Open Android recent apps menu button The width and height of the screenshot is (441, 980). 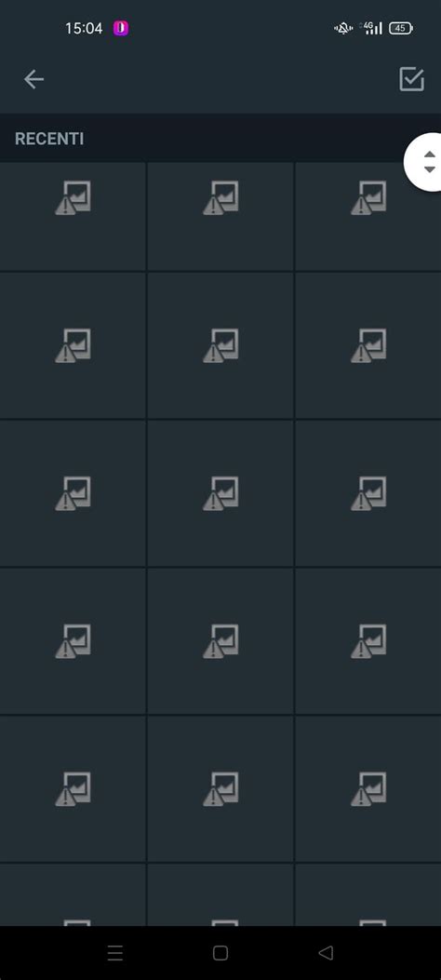click(x=115, y=952)
